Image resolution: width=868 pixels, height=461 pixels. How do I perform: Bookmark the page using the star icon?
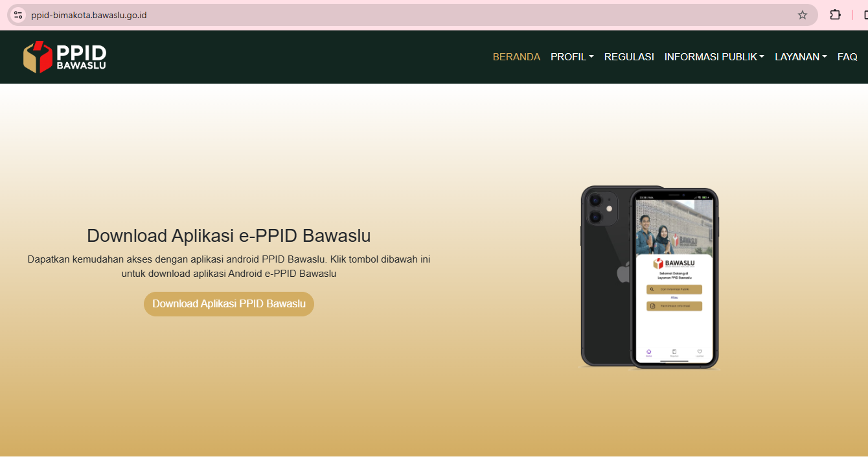pyautogui.click(x=803, y=14)
